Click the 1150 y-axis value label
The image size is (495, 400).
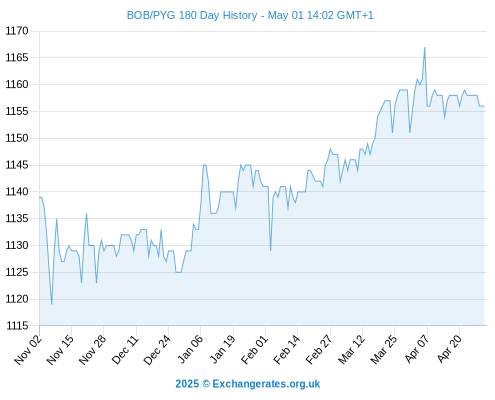(x=17, y=138)
